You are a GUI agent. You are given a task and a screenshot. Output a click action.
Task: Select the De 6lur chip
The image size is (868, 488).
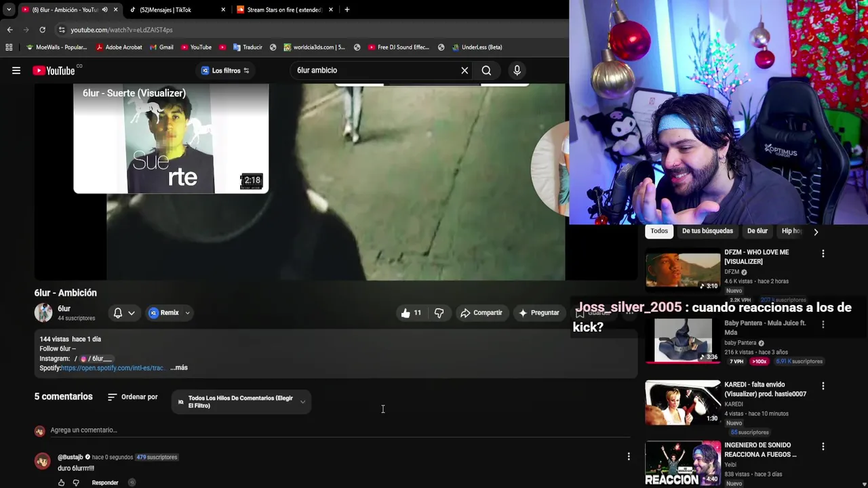tap(757, 231)
